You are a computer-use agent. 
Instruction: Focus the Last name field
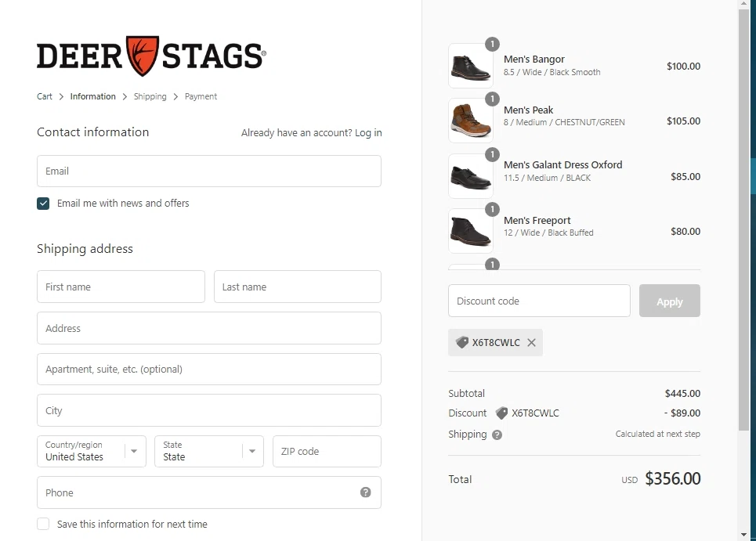tap(298, 287)
